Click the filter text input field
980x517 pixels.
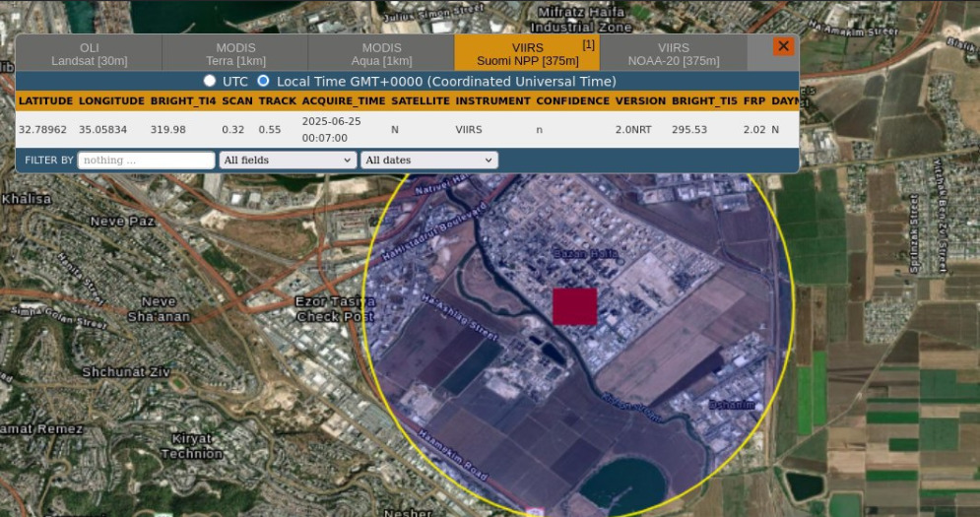point(146,161)
